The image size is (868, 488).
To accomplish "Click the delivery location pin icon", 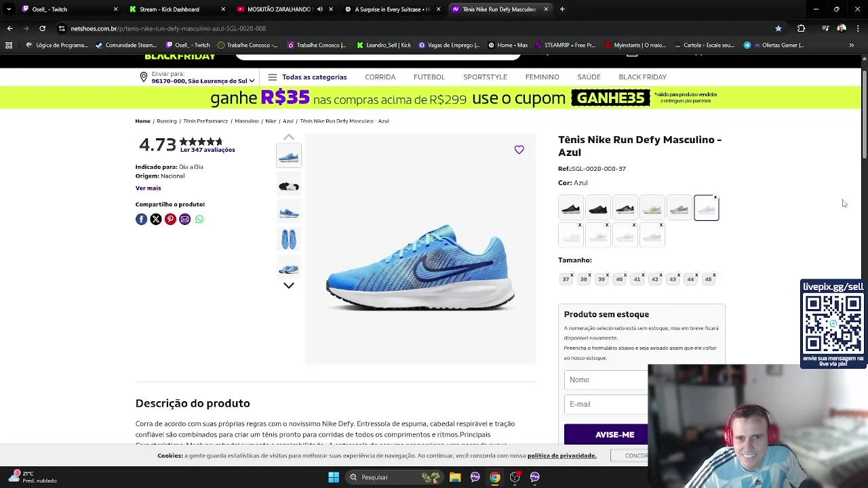I will pyautogui.click(x=143, y=77).
